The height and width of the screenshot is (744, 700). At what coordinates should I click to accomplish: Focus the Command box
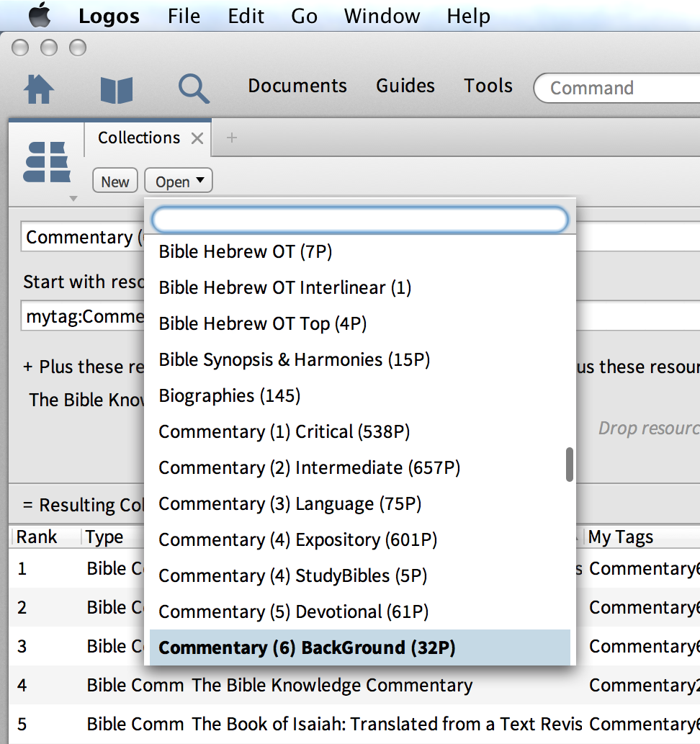tap(617, 88)
